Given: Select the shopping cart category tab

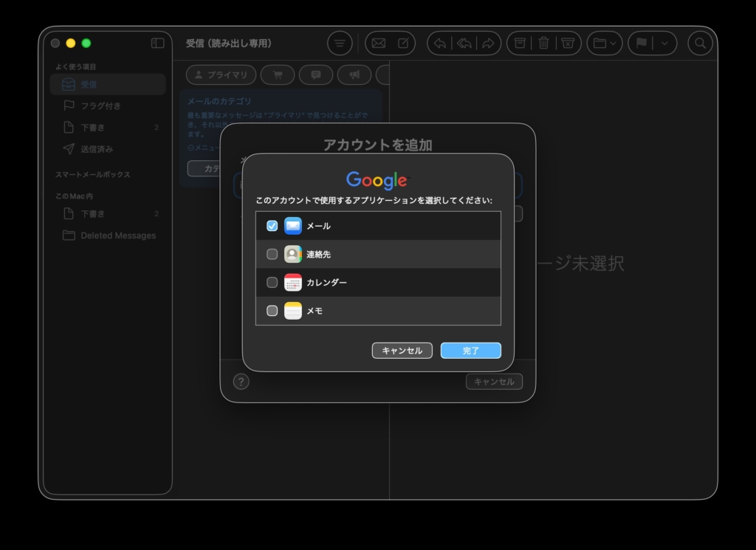Looking at the screenshot, I should pos(278,75).
